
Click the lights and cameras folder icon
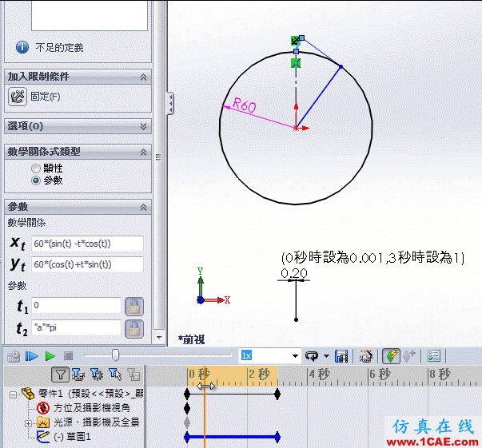pos(43,422)
